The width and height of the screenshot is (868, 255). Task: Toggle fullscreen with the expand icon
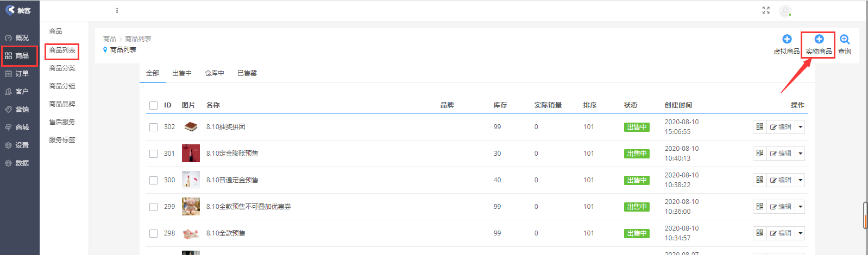tap(766, 10)
